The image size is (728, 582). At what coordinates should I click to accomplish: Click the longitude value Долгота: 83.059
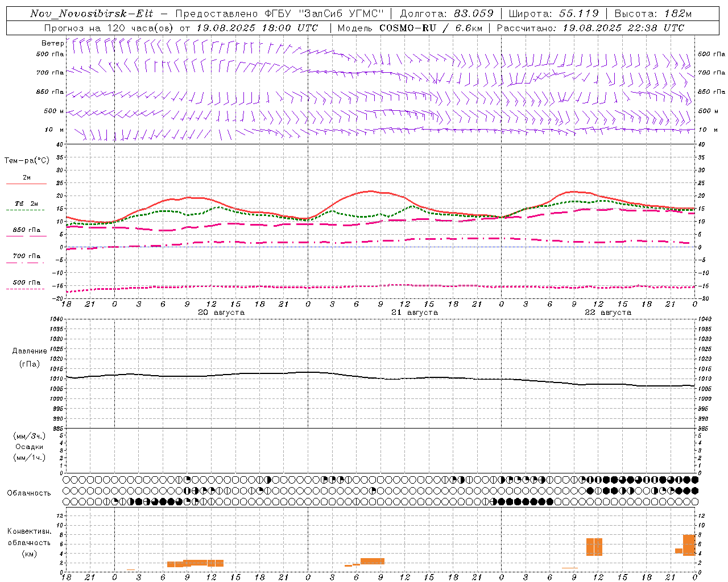click(446, 14)
